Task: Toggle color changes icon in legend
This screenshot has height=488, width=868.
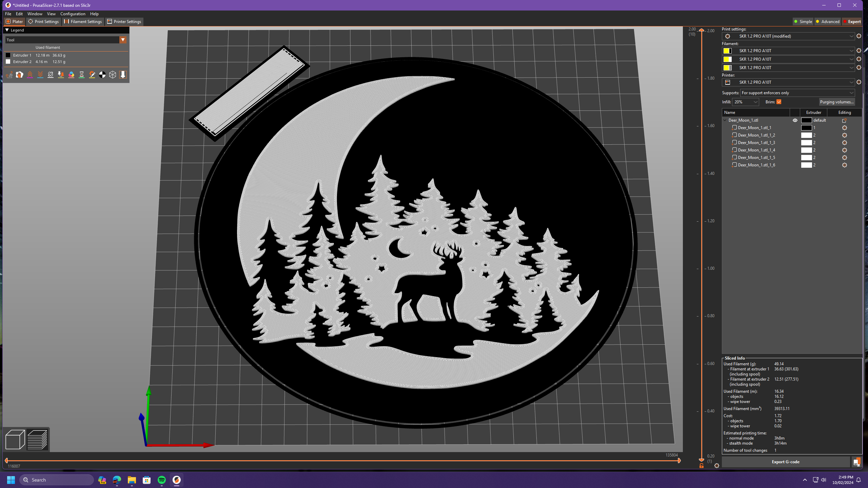Action: coord(71,75)
